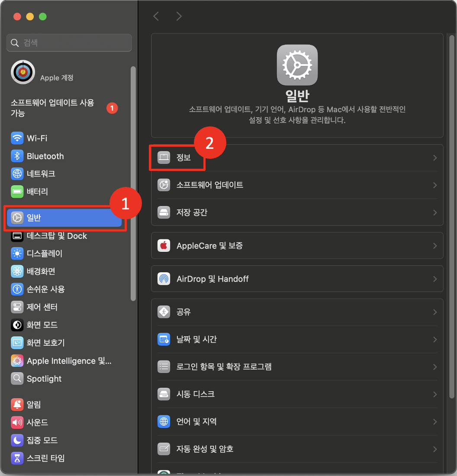
Task: Click the 자동 완성 및 암호 icon
Action: [164, 449]
